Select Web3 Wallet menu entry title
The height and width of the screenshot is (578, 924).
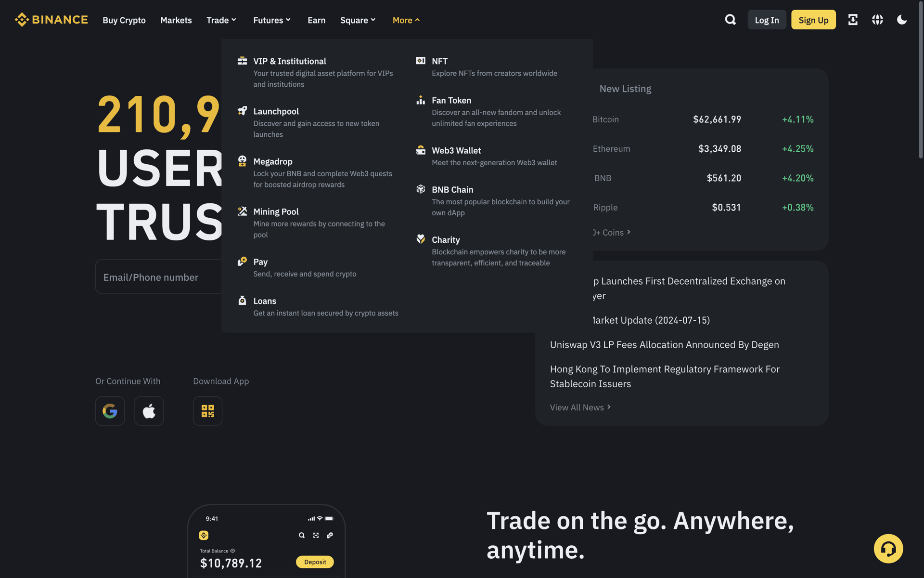coord(456,150)
